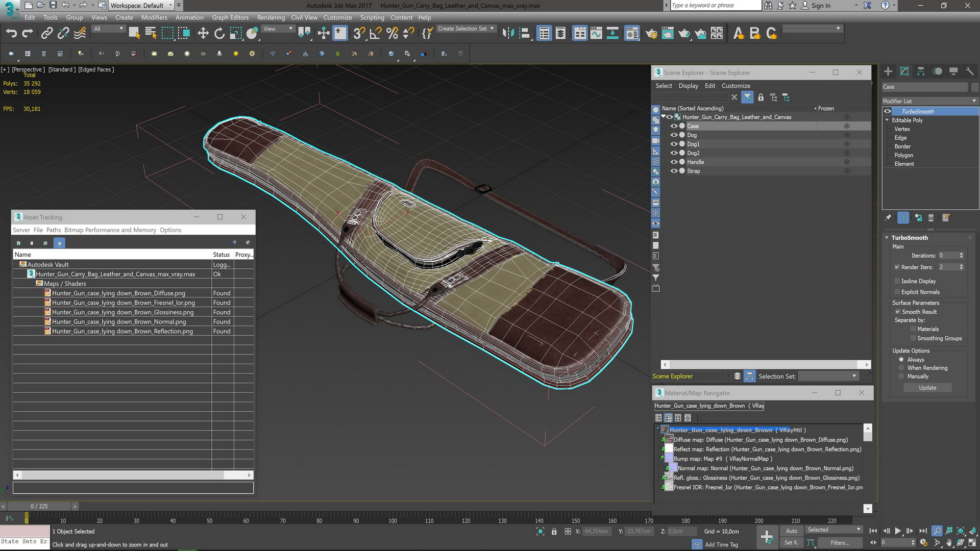Enable the Explicit Normals checkbox
Image resolution: width=980 pixels, height=551 pixels.
point(897,292)
